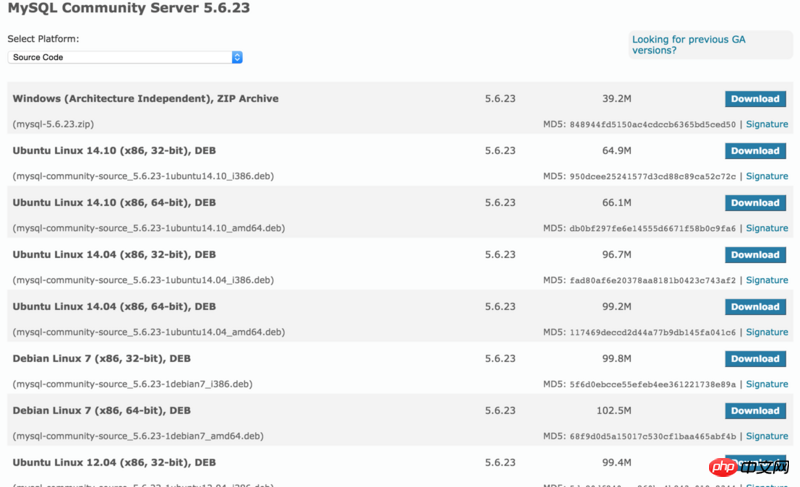
Task: Click the '(mysql-5.6.23.zip)' file name
Action: pyautogui.click(x=53, y=124)
